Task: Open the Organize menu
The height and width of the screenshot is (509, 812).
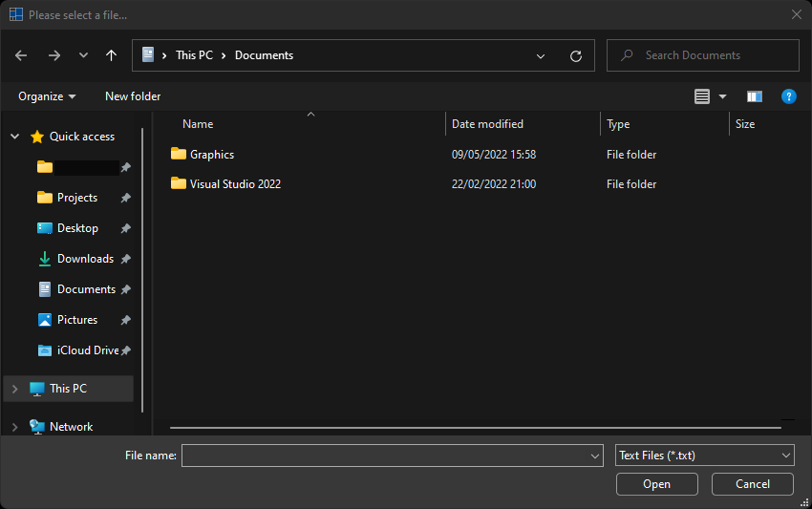Action: coord(46,96)
